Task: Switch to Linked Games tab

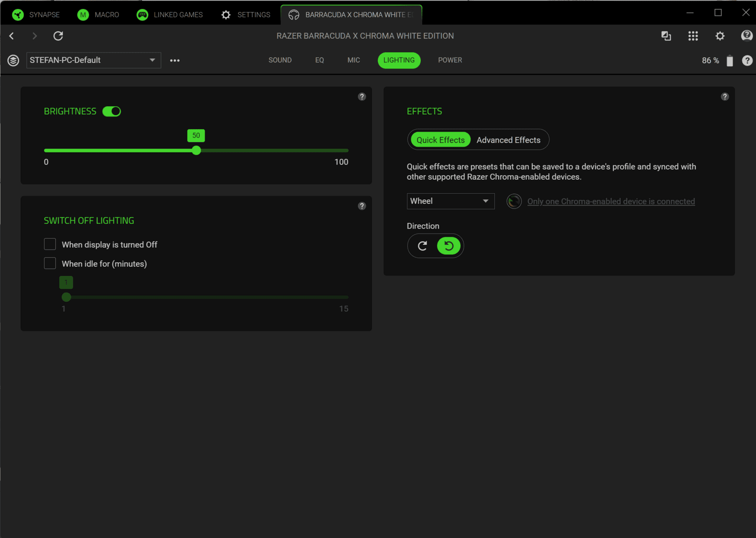Action: 170,15
